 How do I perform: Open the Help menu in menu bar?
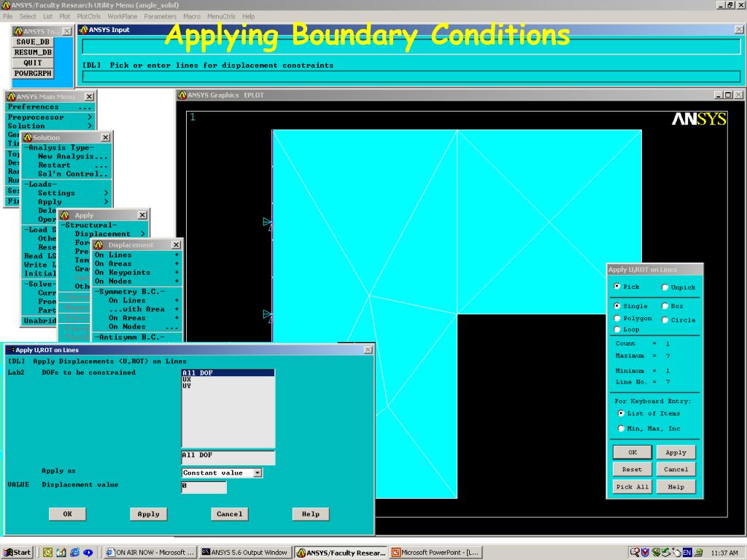(x=248, y=16)
